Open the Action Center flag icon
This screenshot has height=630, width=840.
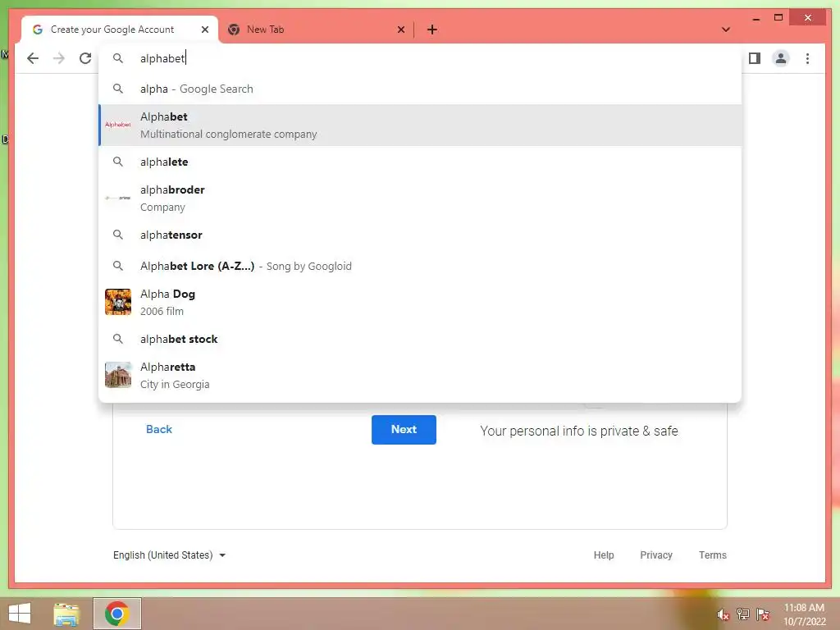click(763, 614)
